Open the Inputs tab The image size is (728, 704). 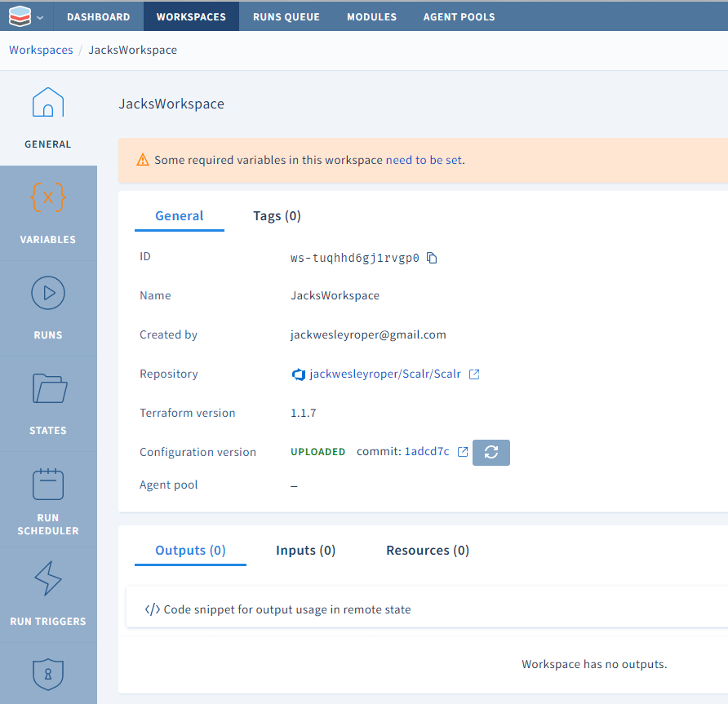(305, 550)
